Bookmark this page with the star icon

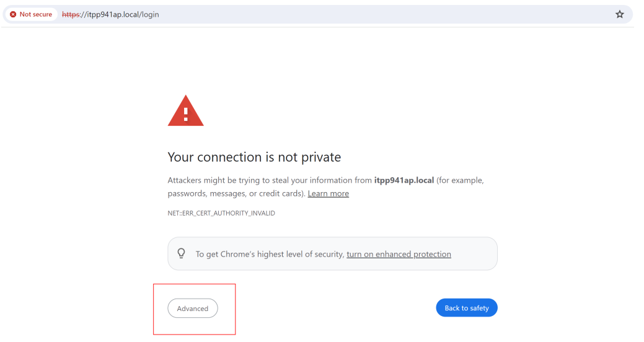pyautogui.click(x=619, y=14)
